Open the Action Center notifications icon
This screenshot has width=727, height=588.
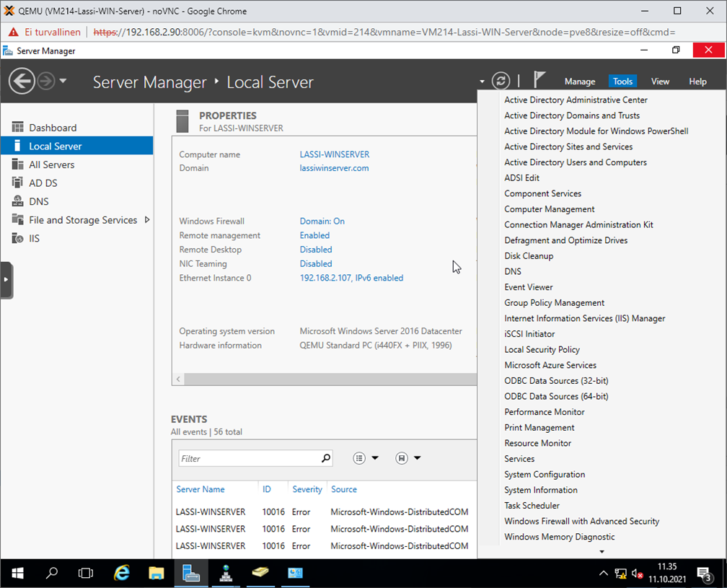click(x=705, y=574)
